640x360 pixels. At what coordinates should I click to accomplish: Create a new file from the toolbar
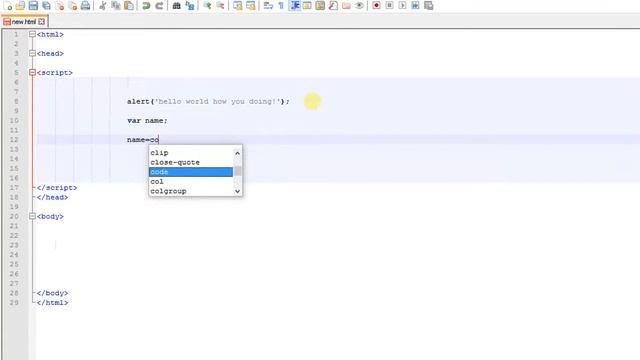pos(8,5)
